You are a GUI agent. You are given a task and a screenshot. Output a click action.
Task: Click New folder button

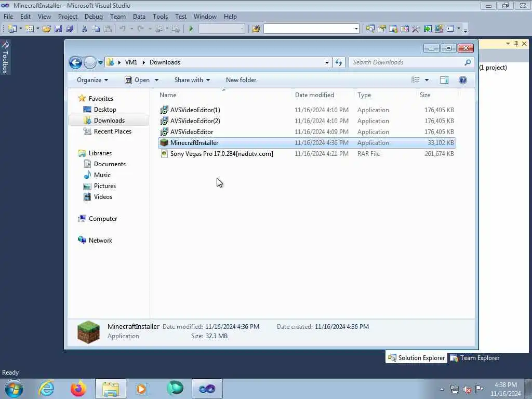[x=241, y=80]
